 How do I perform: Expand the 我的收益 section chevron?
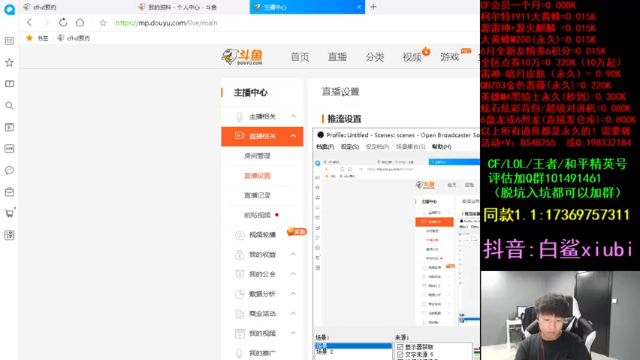tap(293, 254)
